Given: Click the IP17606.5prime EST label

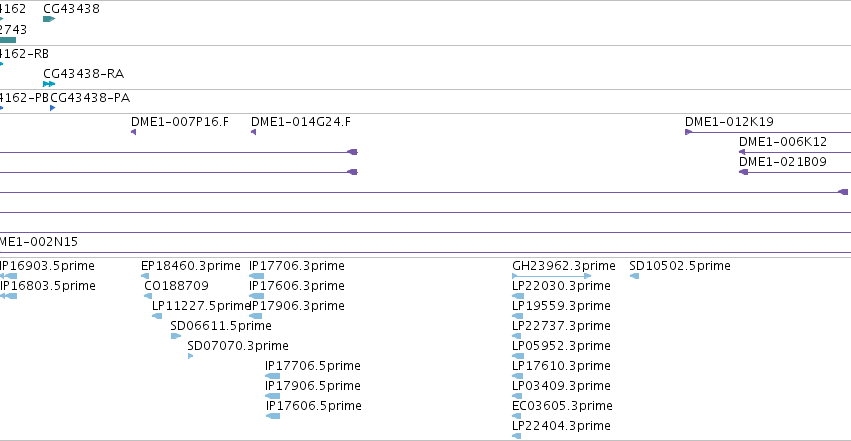Looking at the screenshot, I should [x=314, y=406].
